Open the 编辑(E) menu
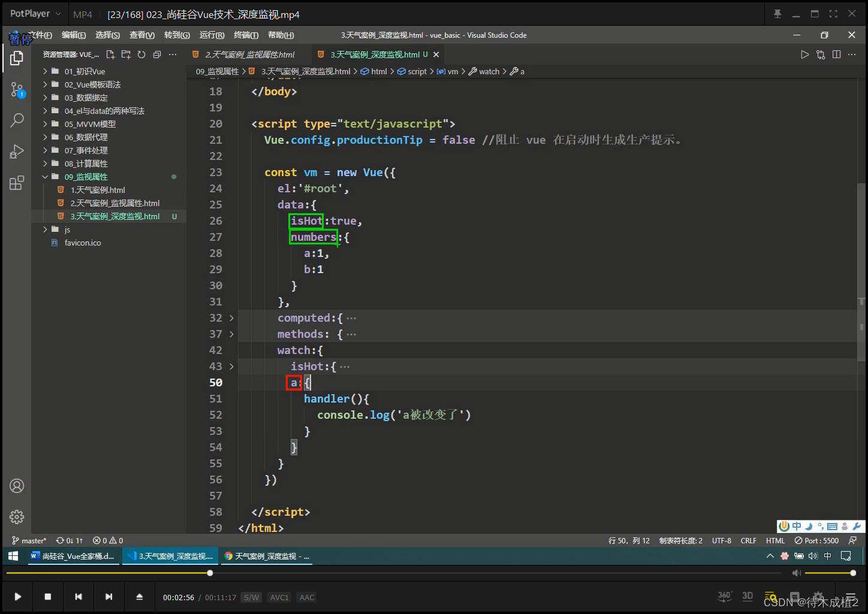This screenshot has width=868, height=614. point(74,35)
